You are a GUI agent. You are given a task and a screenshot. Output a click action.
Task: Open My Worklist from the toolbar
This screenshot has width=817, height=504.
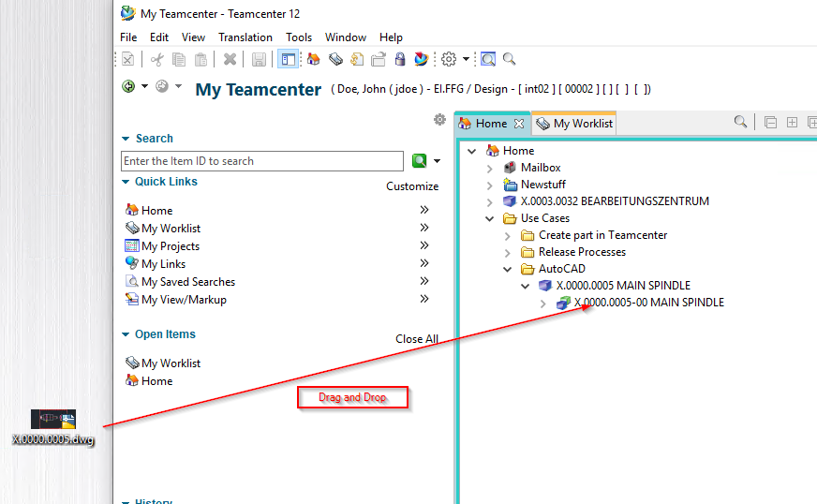coord(334,59)
